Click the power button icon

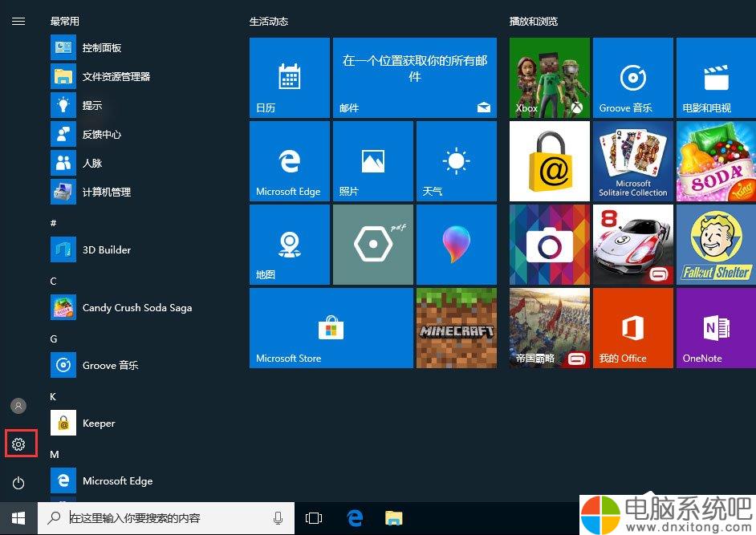click(x=18, y=483)
